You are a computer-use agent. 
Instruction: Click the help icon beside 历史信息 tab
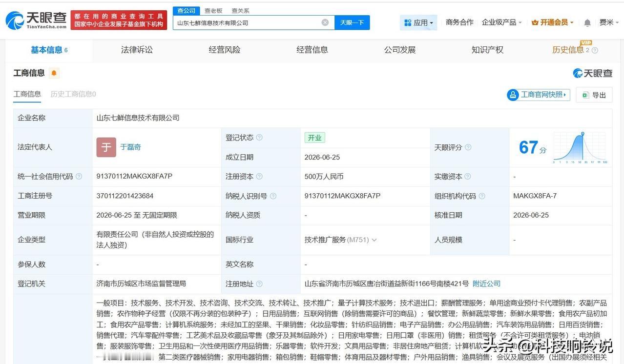(595, 50)
